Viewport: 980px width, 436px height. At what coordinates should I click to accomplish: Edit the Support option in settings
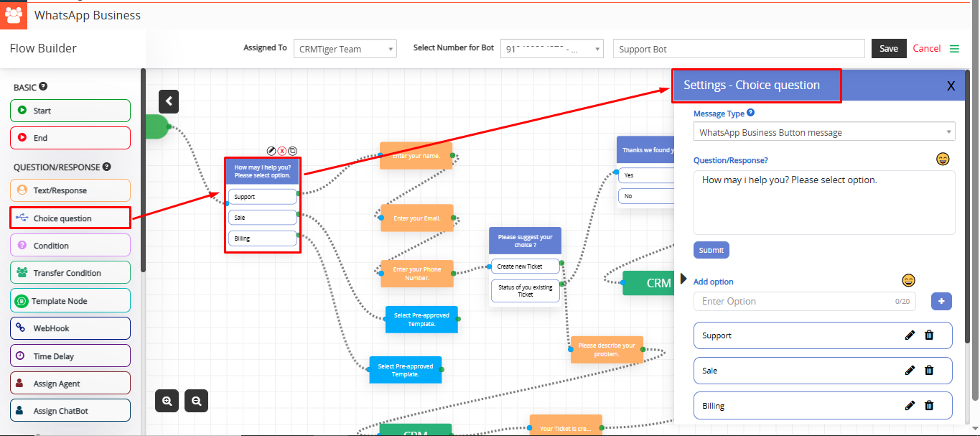pyautogui.click(x=910, y=335)
